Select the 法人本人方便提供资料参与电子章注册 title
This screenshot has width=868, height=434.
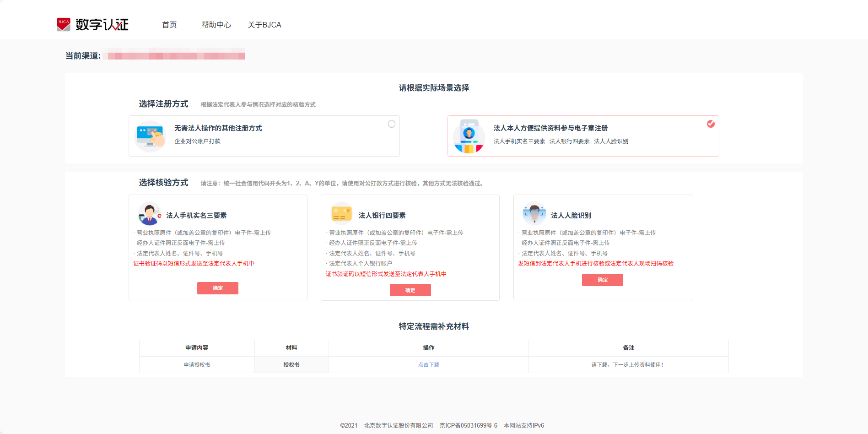[550, 128]
